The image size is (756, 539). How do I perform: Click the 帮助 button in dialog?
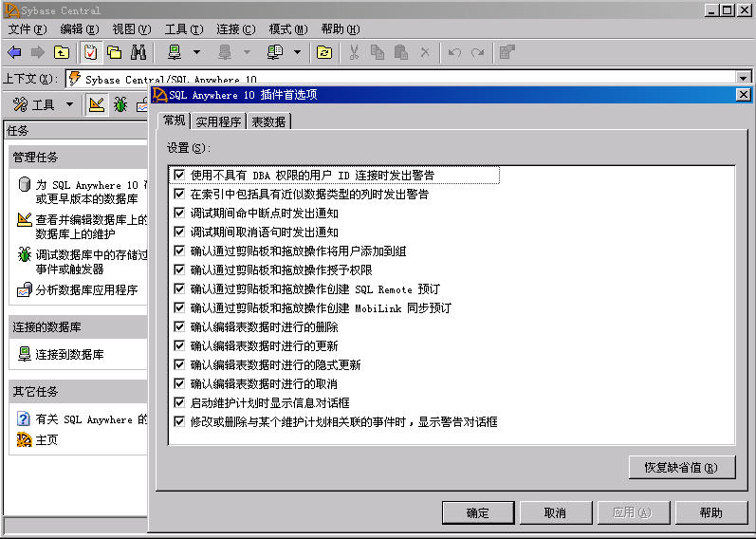711,512
